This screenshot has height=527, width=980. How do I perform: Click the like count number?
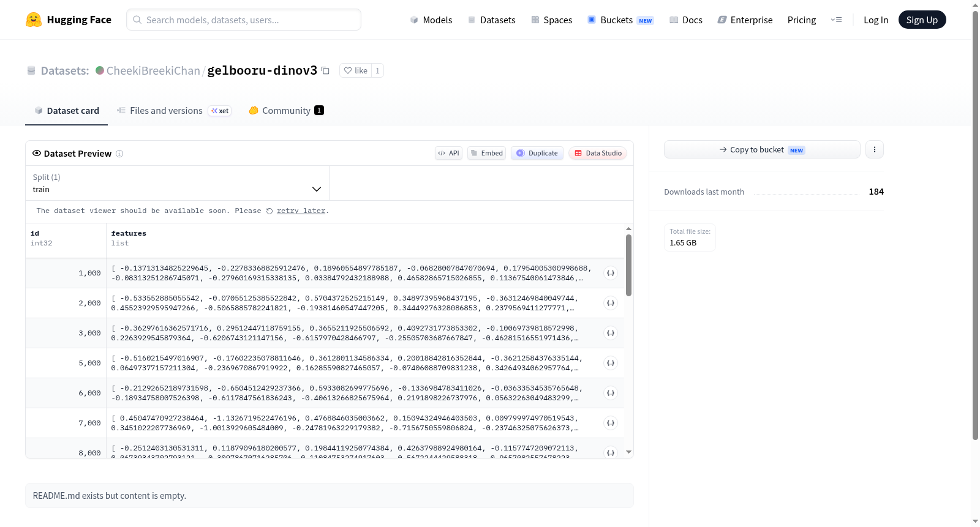(x=377, y=70)
